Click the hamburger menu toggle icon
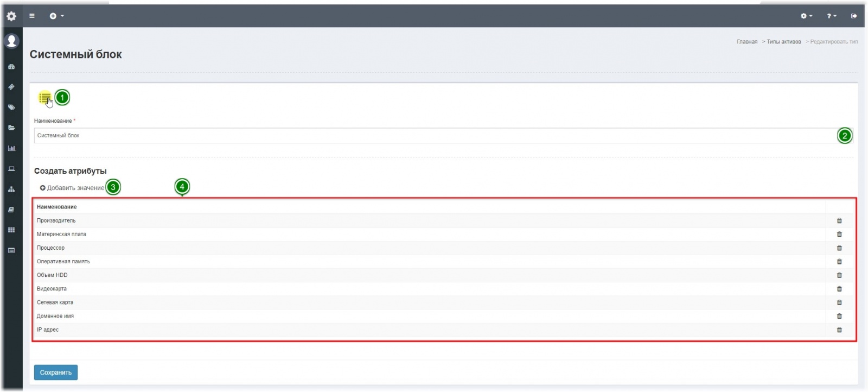This screenshot has width=868, height=392. click(32, 16)
